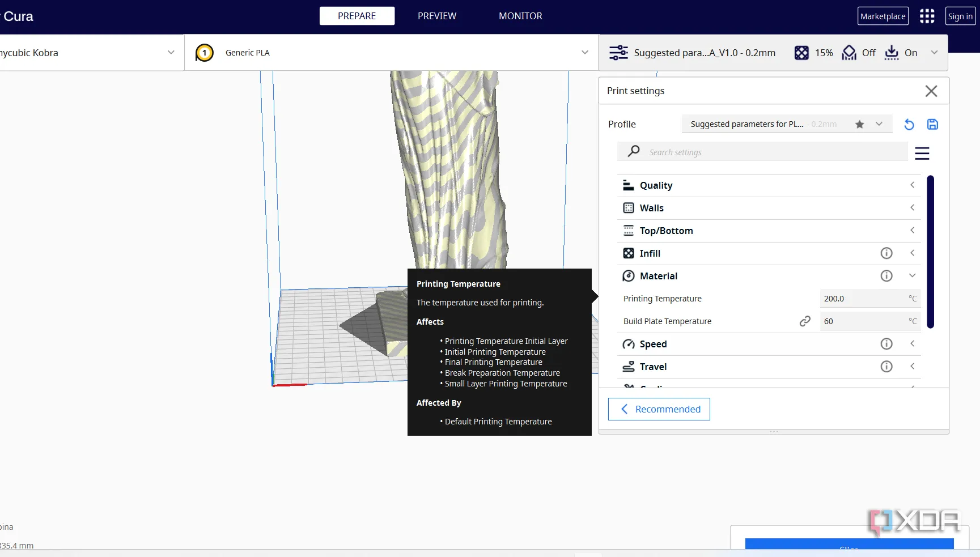Screen dimensions: 980x557
Task: Switch to the MONITOR stage
Action: (520, 16)
